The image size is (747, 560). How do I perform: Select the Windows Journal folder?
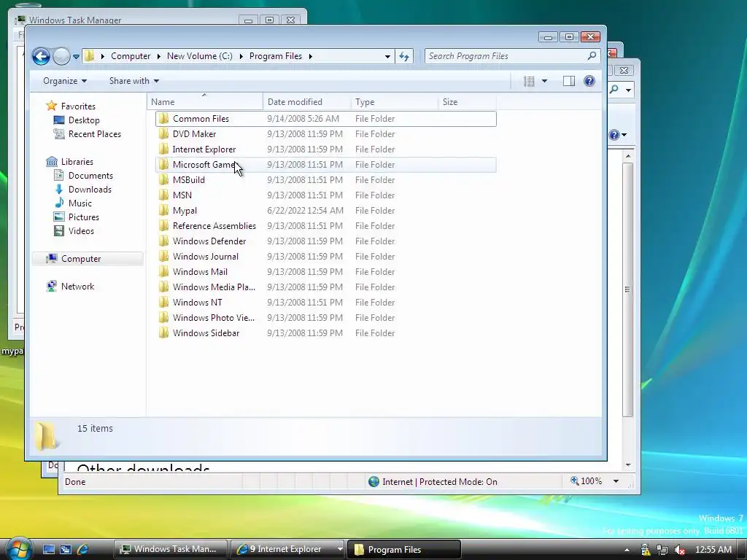326,256
